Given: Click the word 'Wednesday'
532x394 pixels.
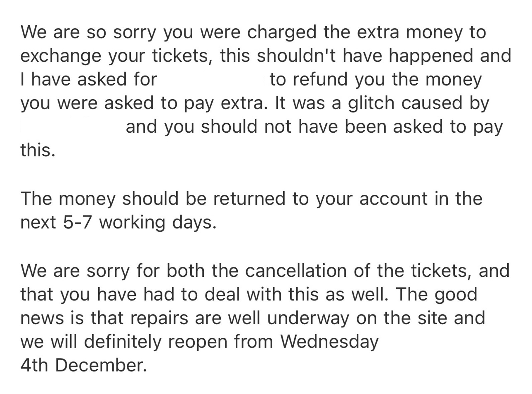Looking at the screenshot, I should pos(329,342).
